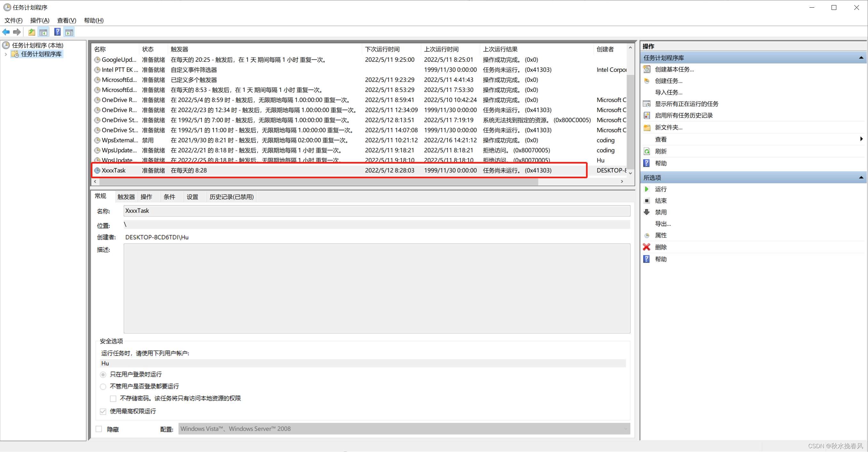Click the green 运行 play icon
This screenshot has height=452, width=868.
[647, 189]
